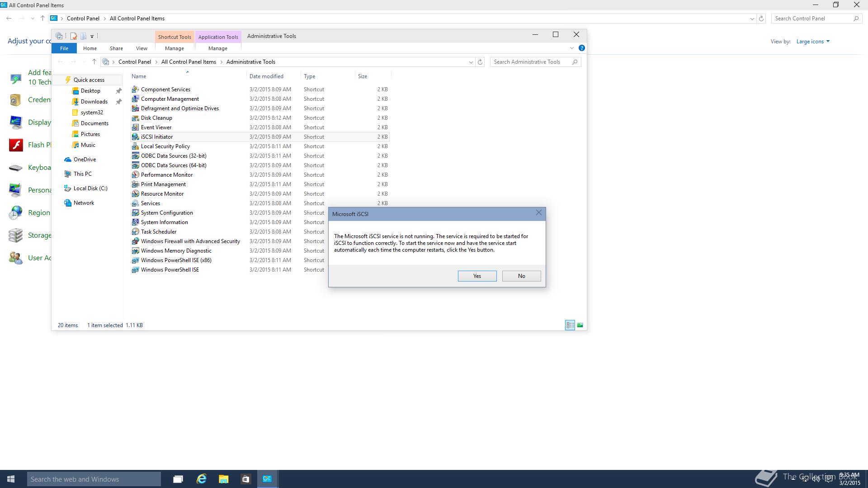
Task: Select Windows PowerShell ISE (x86) icon
Action: (x=135, y=260)
